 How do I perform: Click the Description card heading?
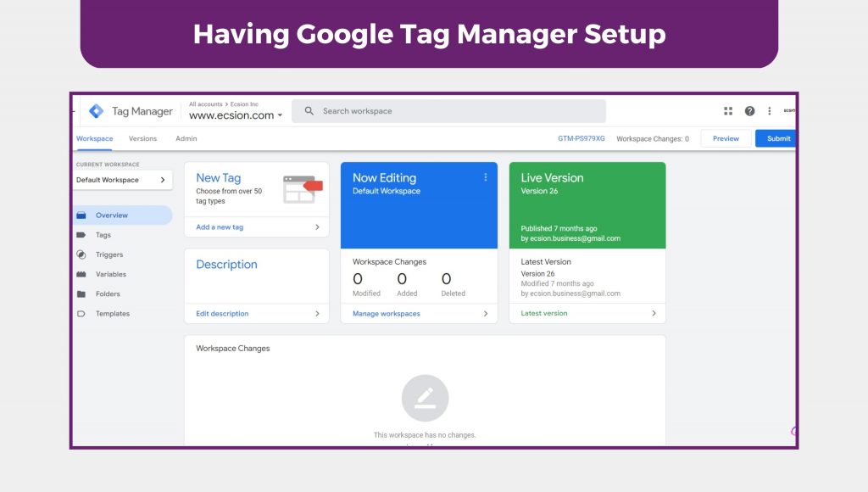(226, 265)
